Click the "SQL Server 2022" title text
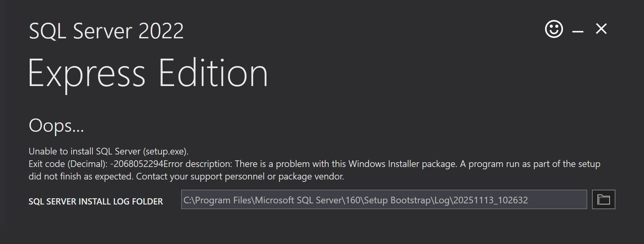Viewport: 644px width, 244px height. point(106,31)
